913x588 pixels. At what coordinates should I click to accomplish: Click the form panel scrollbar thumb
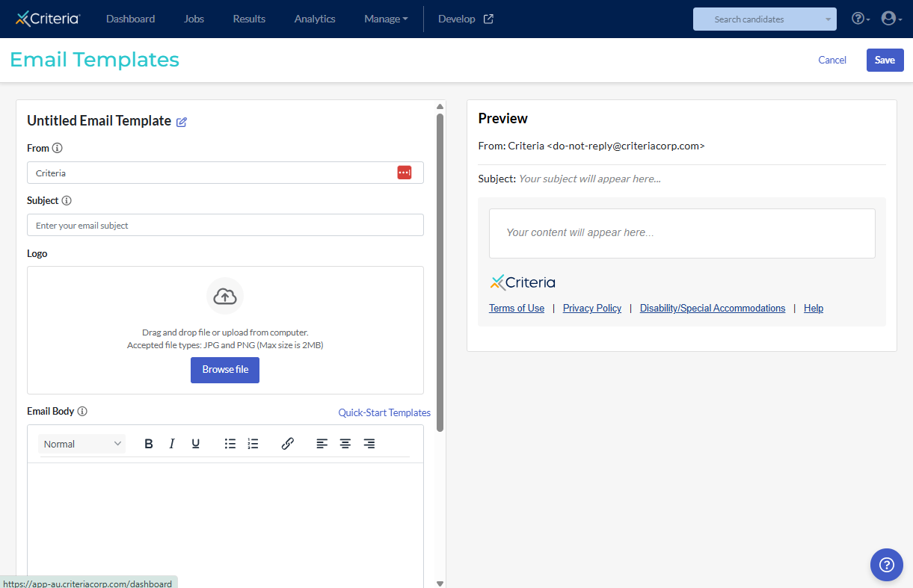[x=440, y=272]
